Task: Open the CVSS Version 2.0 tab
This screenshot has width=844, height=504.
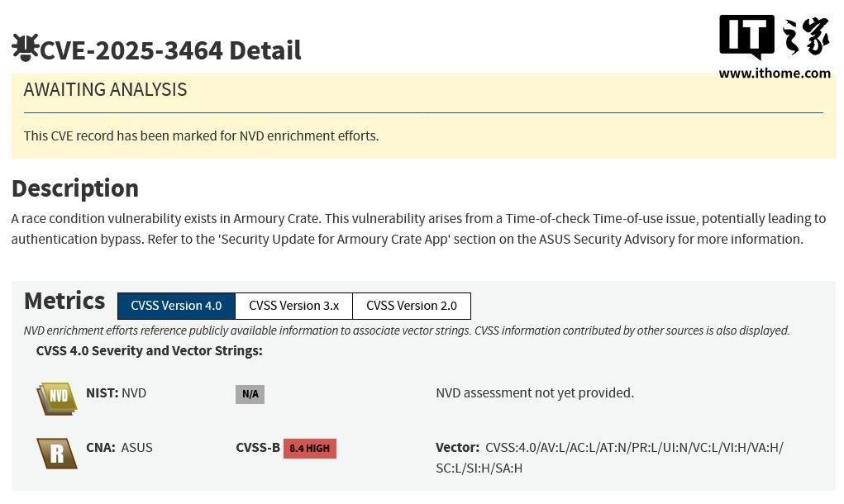Action: [411, 306]
